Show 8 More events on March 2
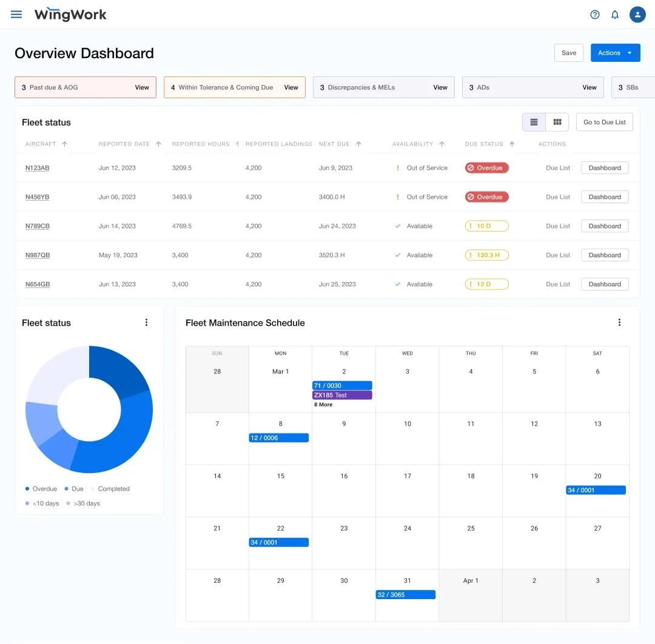 pos(323,404)
